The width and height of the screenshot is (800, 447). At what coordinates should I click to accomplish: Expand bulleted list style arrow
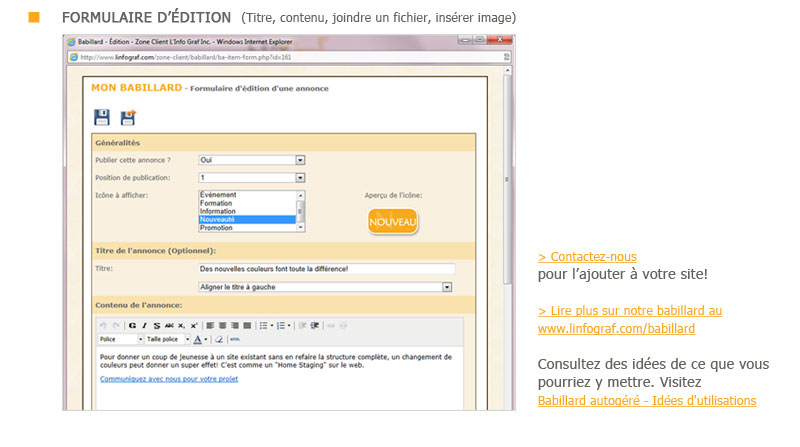click(271, 326)
